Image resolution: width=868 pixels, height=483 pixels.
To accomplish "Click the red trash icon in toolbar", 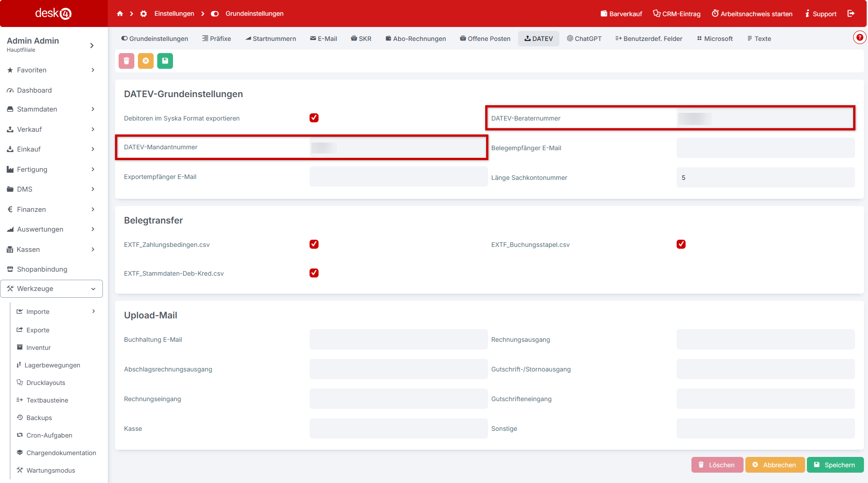I will pyautogui.click(x=126, y=61).
